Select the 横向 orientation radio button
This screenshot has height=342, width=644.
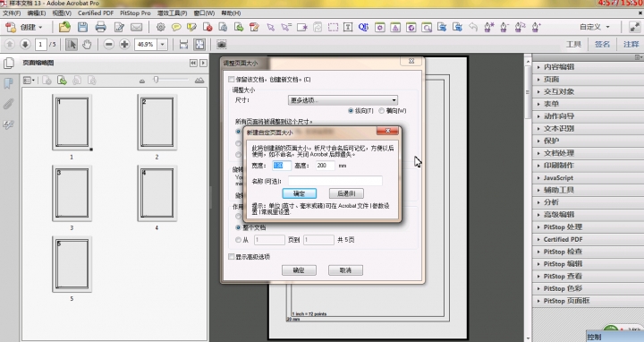(x=382, y=111)
